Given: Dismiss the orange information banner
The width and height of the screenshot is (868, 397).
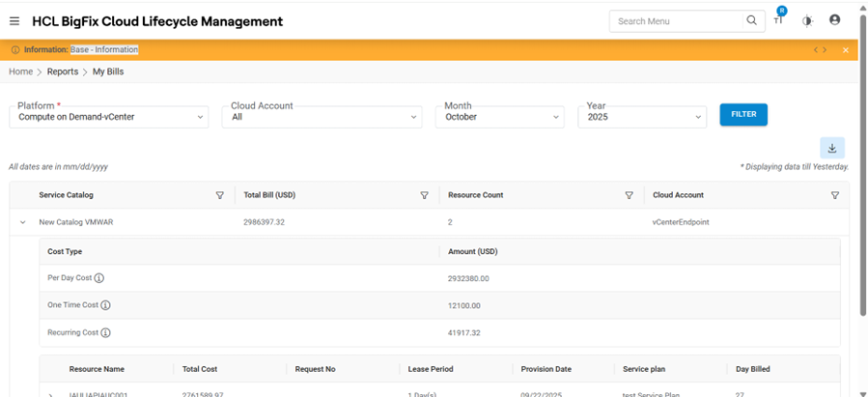Looking at the screenshot, I should [x=845, y=50].
